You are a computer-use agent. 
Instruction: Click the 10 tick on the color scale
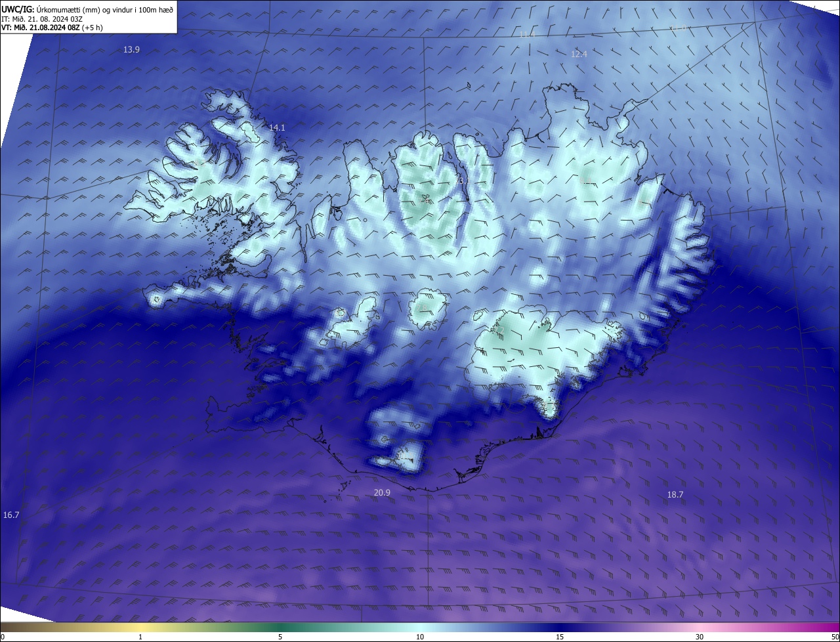[420, 637]
